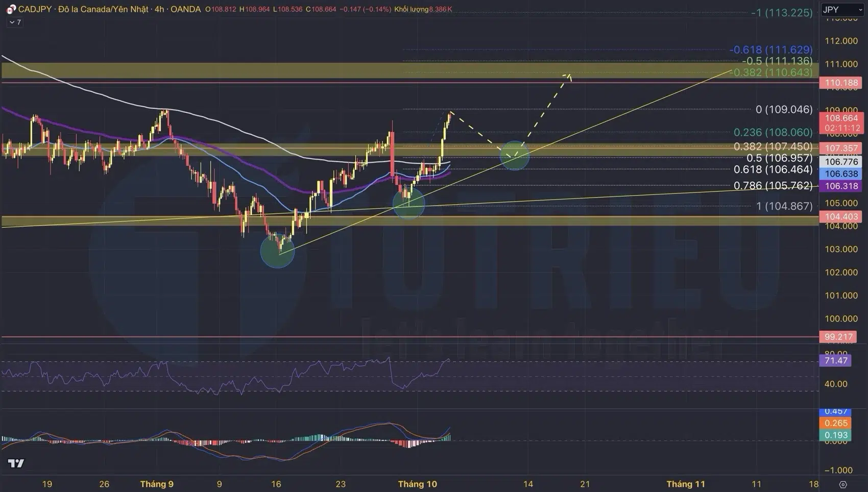Select Fibonacci level 0.382 (107.450)
The image size is (868, 492).
[x=773, y=146]
